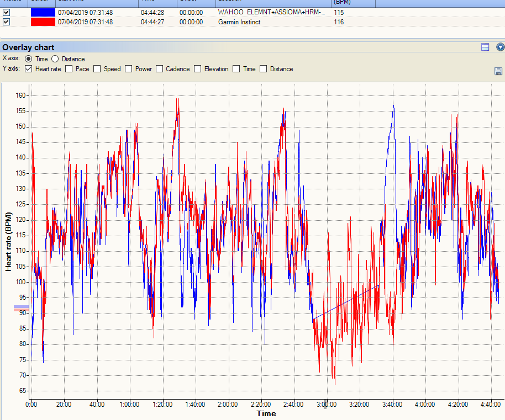Viewport: 505px width, 420px height.
Task: Enable the Elevation Y axis checkbox
Action: [x=198, y=69]
